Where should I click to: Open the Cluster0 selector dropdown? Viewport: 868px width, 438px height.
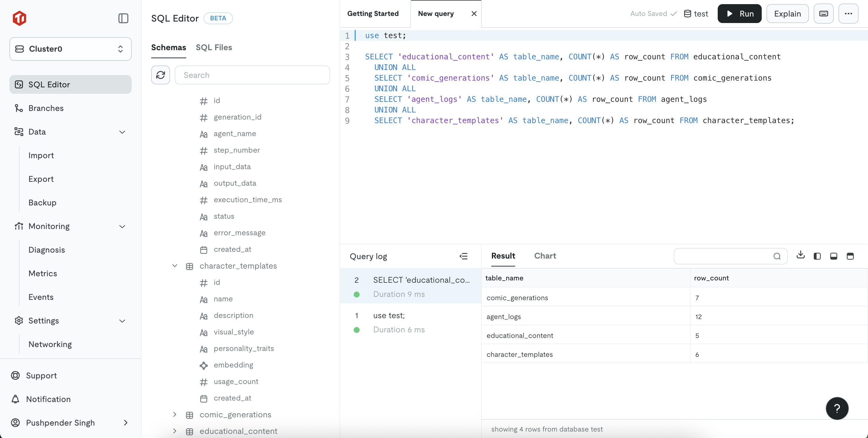coord(71,49)
